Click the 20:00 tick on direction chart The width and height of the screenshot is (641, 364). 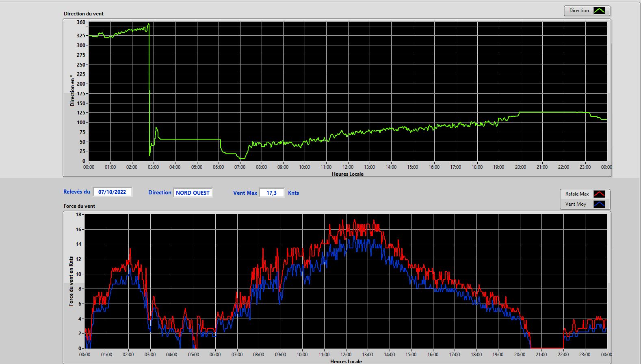[520, 167]
